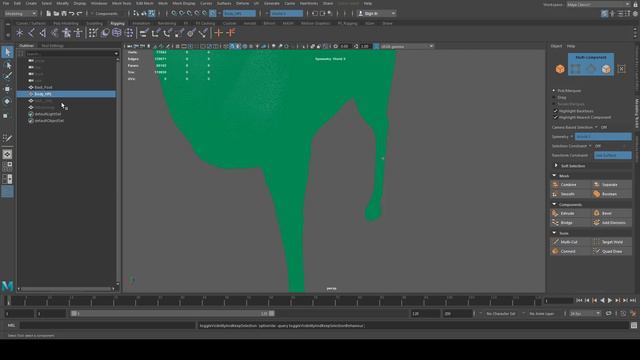640x360 pixels.
Task: Click the Boolean mesh button
Action: click(x=611, y=194)
